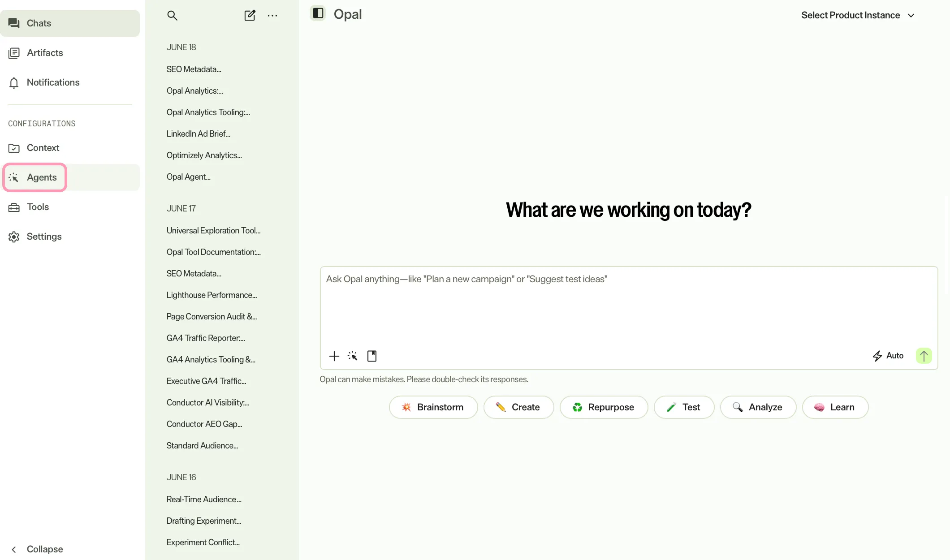
Task: Open the Tools configuration
Action: click(70, 207)
